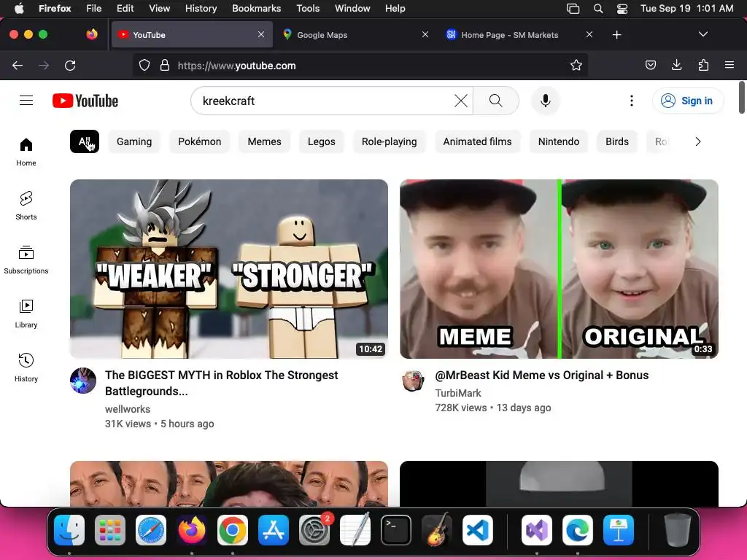
Task: Select the Nintendo filter chip
Action: tap(559, 141)
